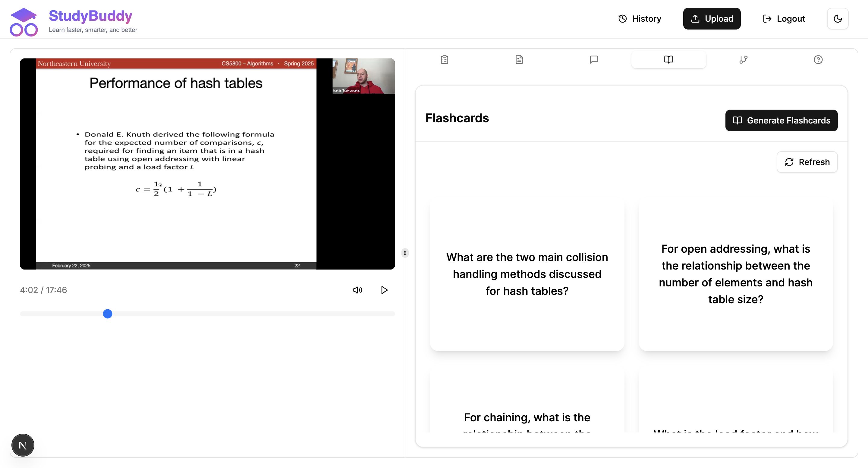Open the chat bubble tab icon
Screen dimensions: 868x468
[x=594, y=60]
